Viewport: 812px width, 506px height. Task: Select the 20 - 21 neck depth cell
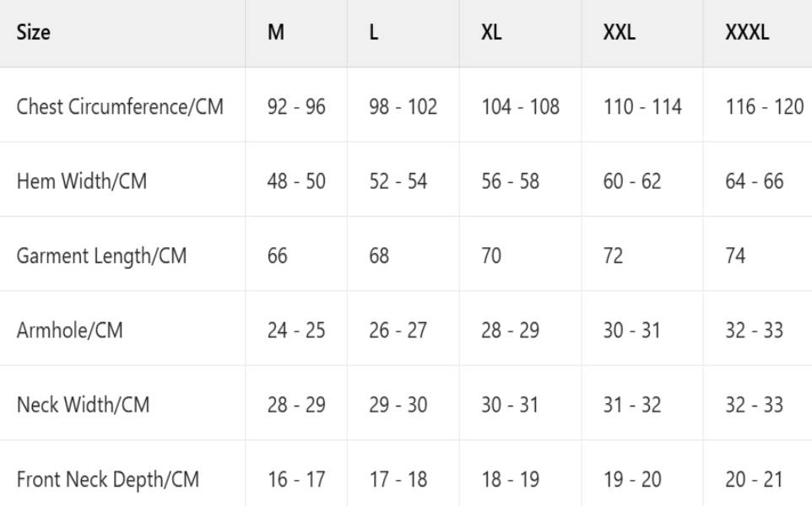pyautogui.click(x=753, y=479)
